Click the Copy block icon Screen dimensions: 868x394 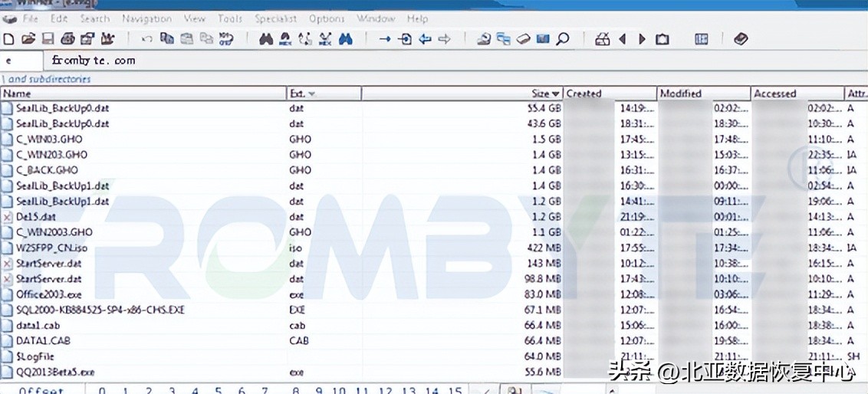[x=166, y=39]
